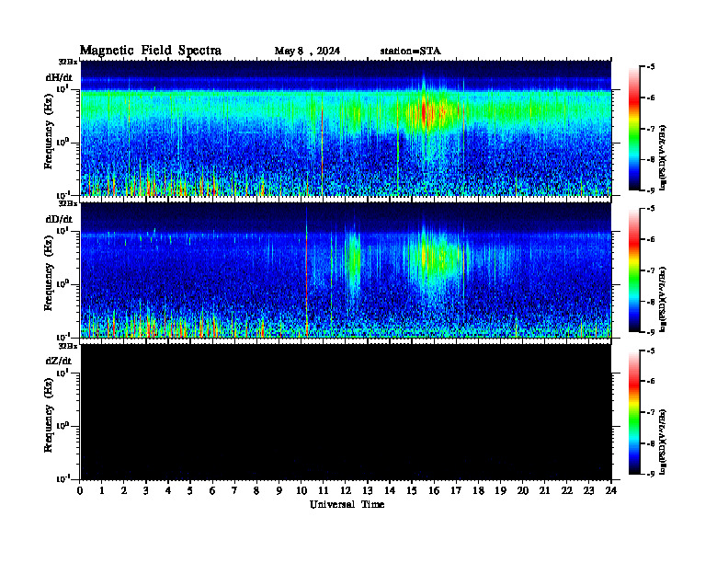
Task: Select the black dZ/dt spectrogram plot
Action: pyautogui.click(x=346, y=412)
